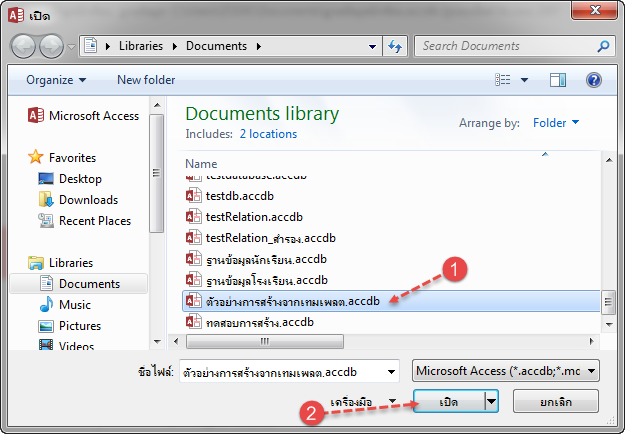Viewport: 625px width, 434px height.
Task: Open Music library in sidebar
Action: (74, 305)
